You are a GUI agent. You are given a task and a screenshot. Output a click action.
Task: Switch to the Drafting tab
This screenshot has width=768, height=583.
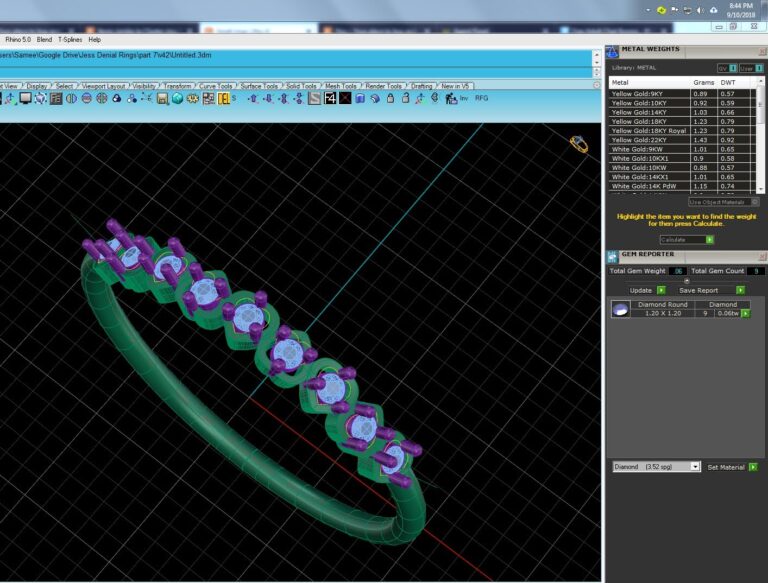(x=422, y=86)
